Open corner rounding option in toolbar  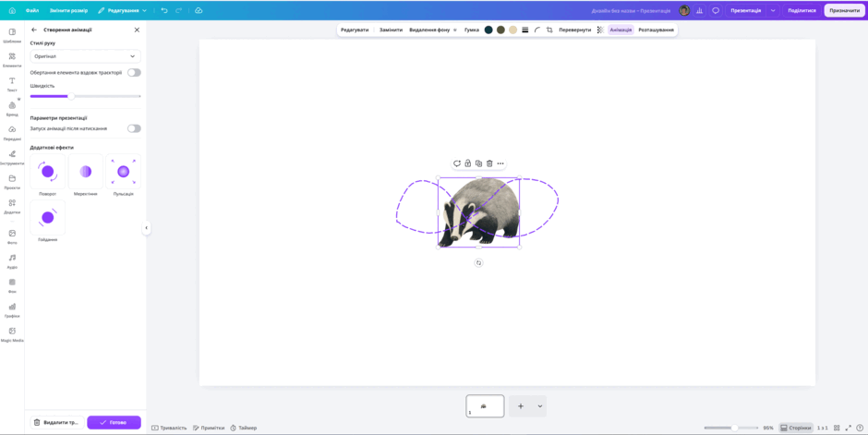(x=537, y=30)
